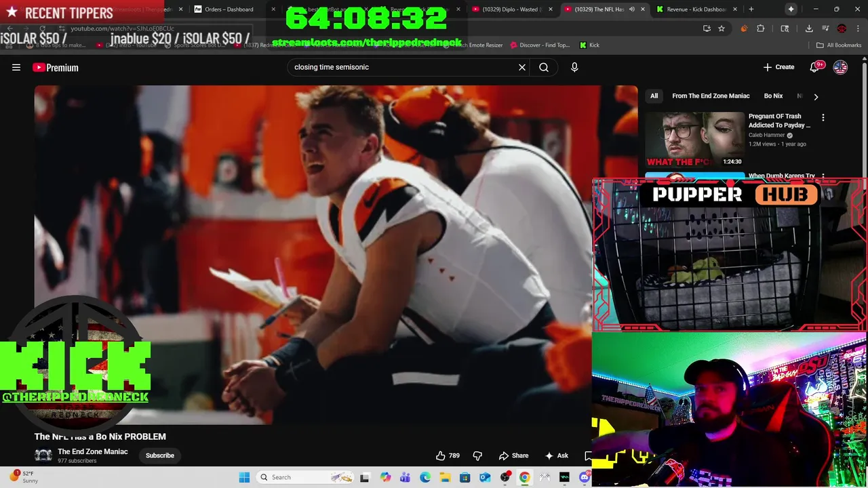
Task: Open Chrome downloads icon
Action: 809,28
